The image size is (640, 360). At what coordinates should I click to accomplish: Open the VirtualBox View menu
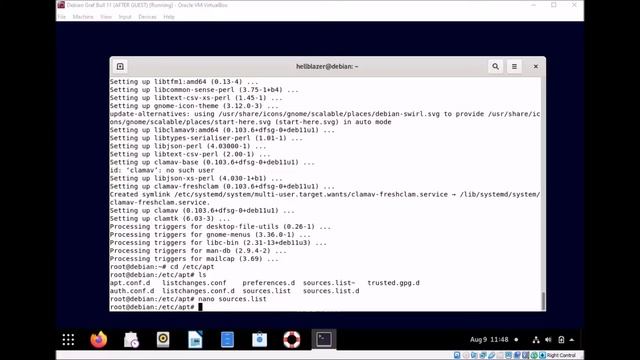pos(106,17)
